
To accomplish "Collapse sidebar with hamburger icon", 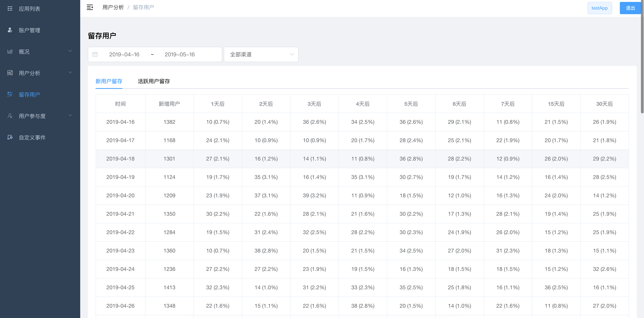I will (90, 7).
